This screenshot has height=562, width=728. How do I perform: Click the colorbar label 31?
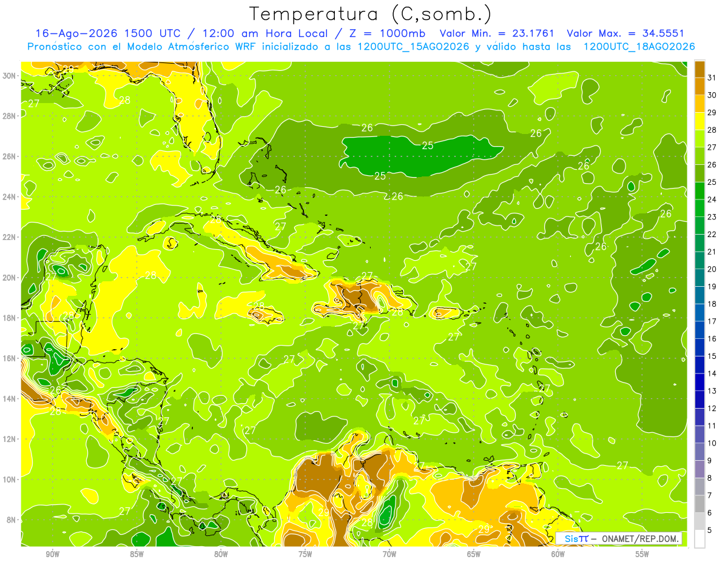coord(712,78)
